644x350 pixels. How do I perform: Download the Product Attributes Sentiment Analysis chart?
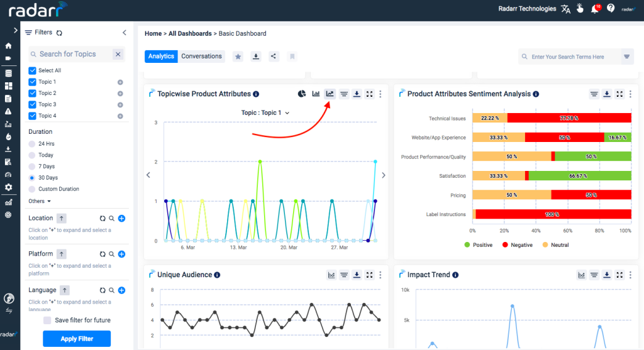pyautogui.click(x=607, y=94)
